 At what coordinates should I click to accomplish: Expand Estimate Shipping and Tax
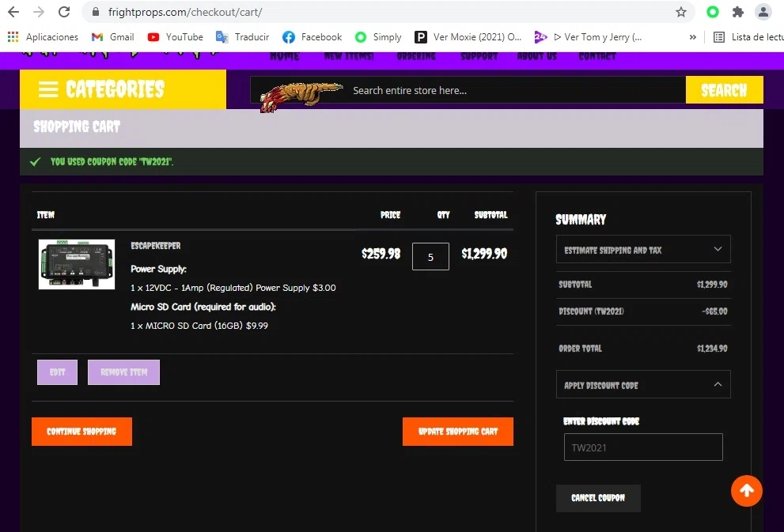(643, 249)
